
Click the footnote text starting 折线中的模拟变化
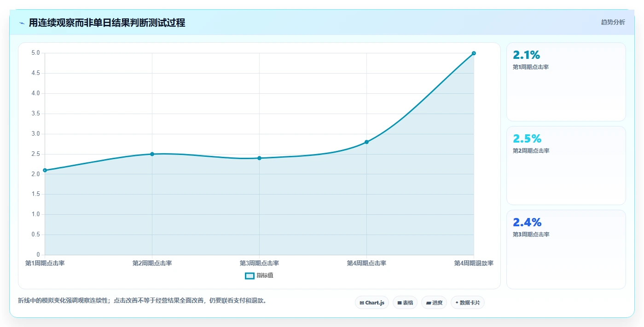(142, 301)
